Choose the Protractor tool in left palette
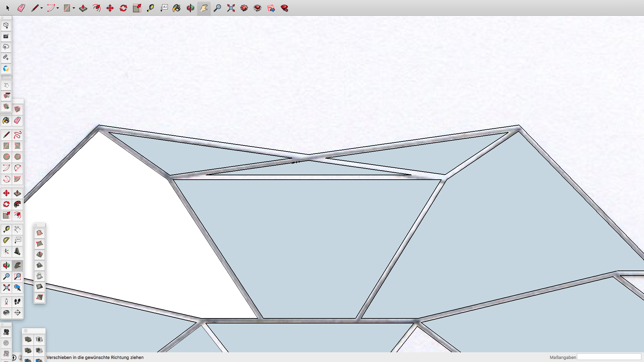 6,240
